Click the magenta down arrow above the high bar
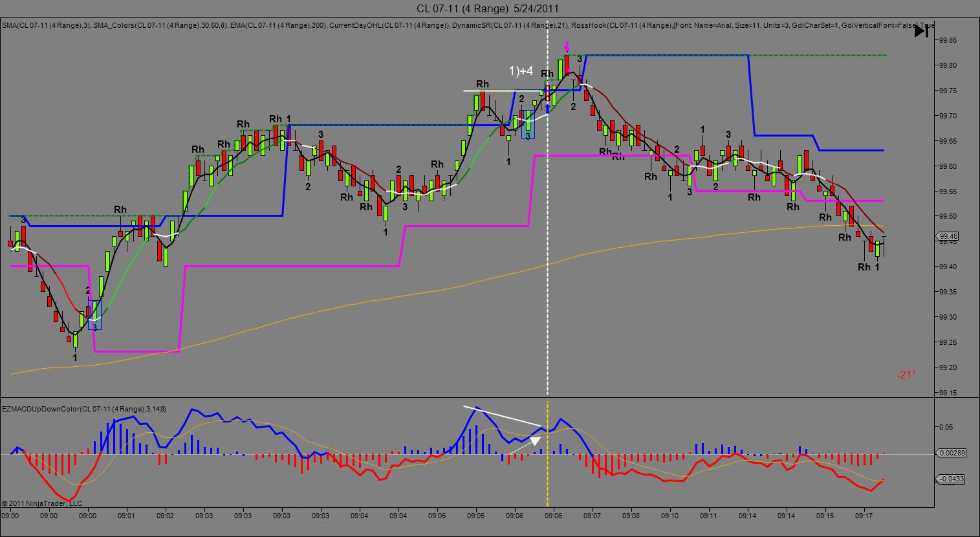Viewport: 980px width, 537px height. [x=567, y=47]
